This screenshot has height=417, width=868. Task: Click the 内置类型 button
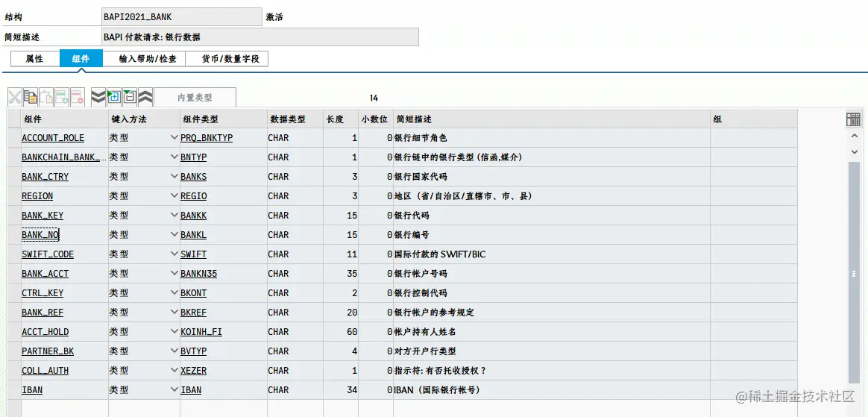(x=195, y=98)
